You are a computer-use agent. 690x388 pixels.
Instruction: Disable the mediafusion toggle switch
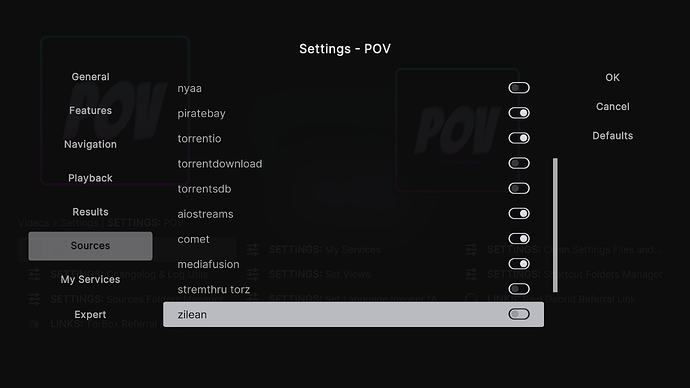point(519,264)
